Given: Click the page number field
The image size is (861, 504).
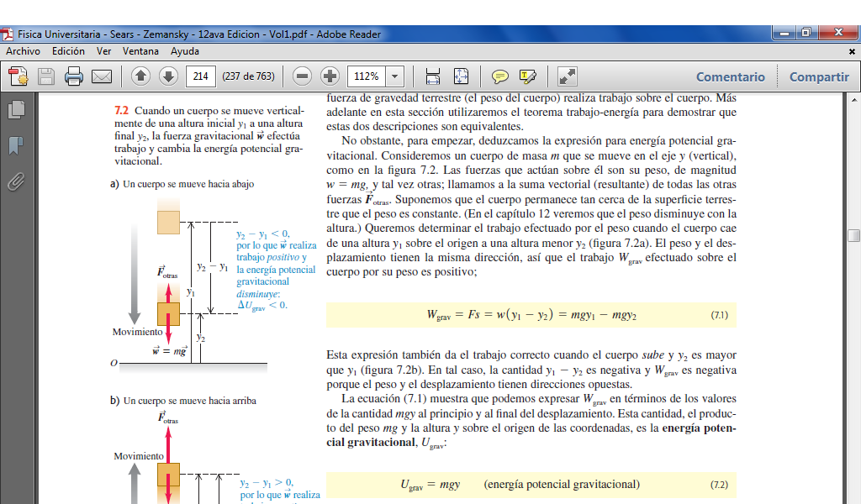Looking at the screenshot, I should pos(200,76).
